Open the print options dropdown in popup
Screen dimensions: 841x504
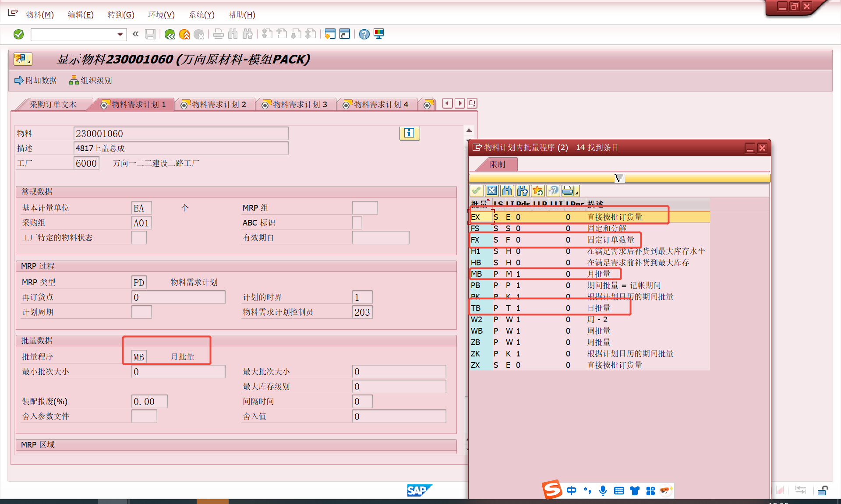577,192
